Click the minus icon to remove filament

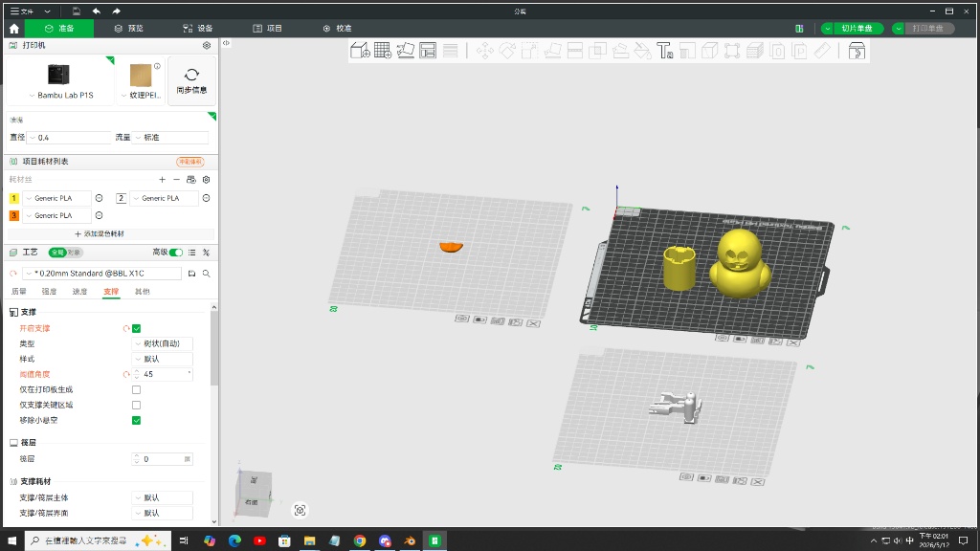(176, 179)
